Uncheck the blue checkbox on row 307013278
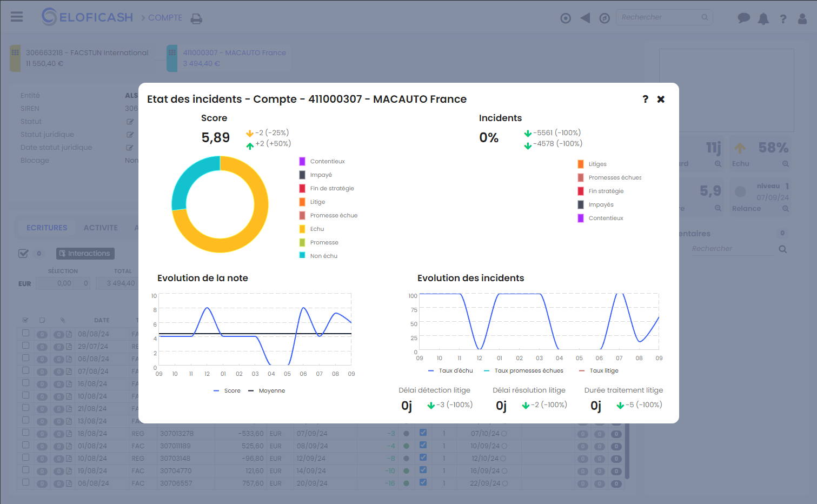Screen dimensions: 817x504 coord(423,433)
